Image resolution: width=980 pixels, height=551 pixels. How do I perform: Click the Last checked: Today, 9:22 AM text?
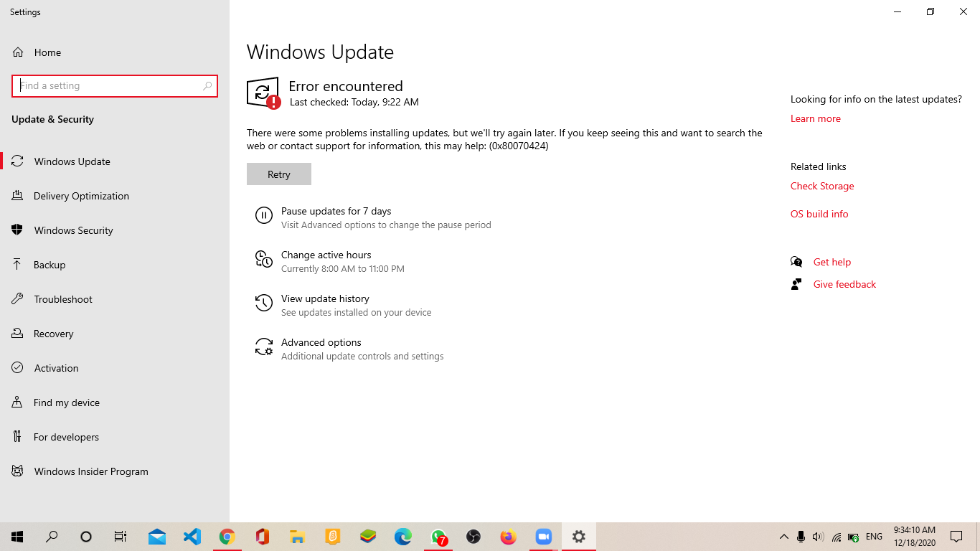(x=354, y=102)
